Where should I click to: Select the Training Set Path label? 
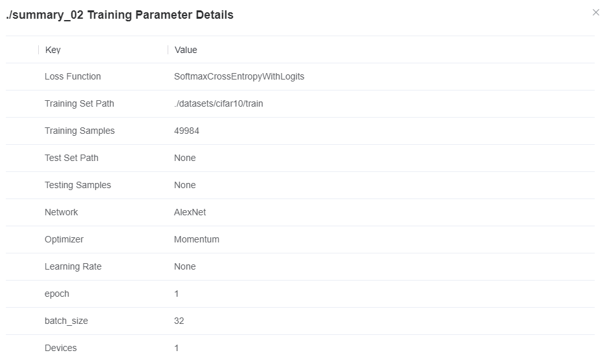coord(79,103)
